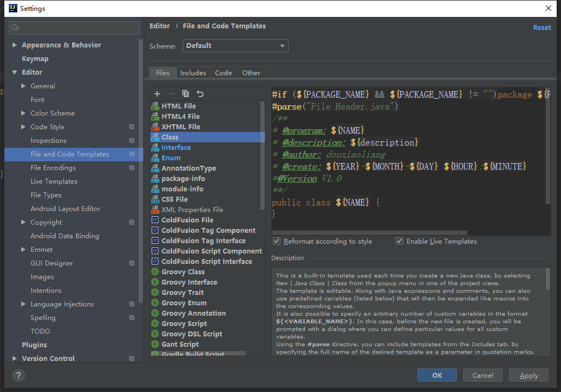Switch to the Code tab
The image size is (561, 392).
223,73
